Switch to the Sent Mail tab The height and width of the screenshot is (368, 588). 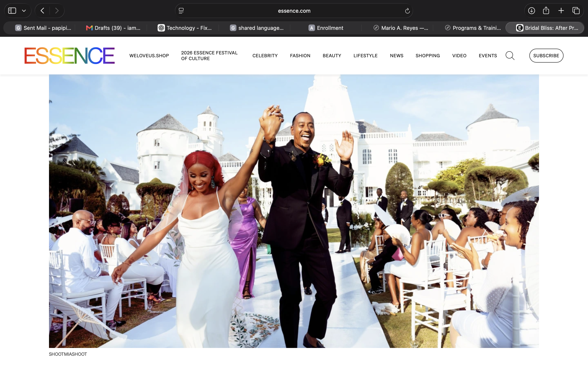pos(43,28)
